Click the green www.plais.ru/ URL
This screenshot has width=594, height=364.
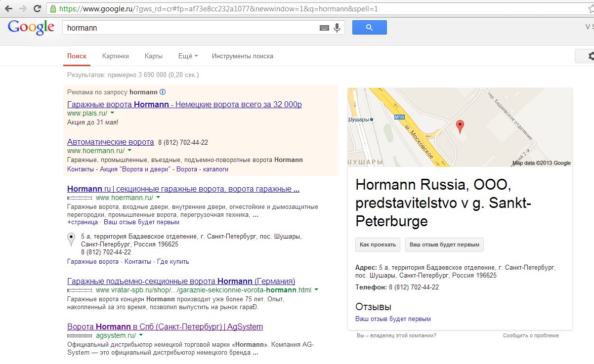87,113
